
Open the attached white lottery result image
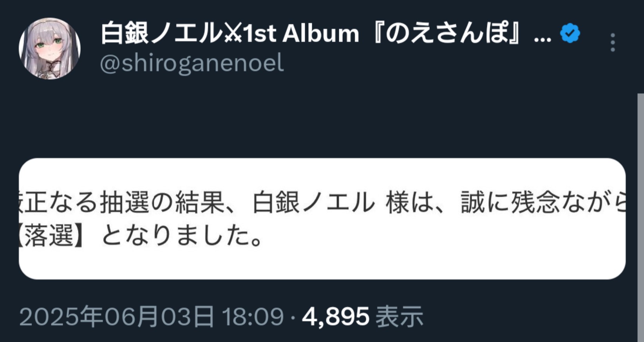(322, 219)
